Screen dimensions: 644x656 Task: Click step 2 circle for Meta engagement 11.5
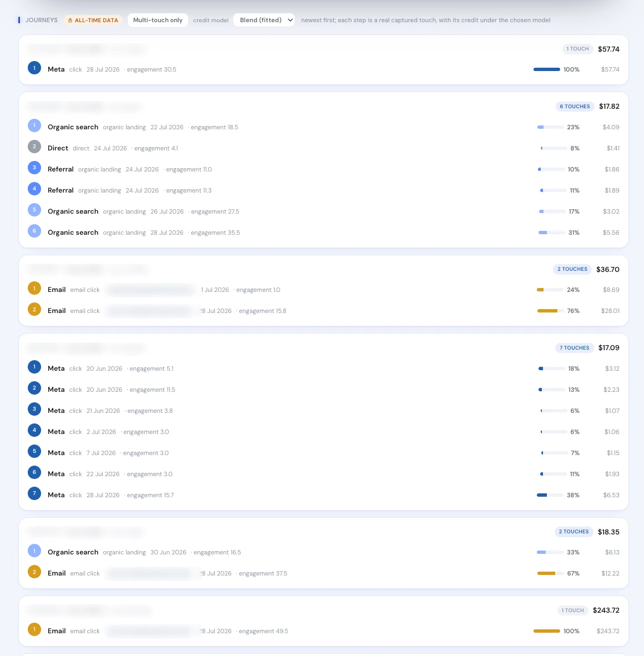pos(34,388)
